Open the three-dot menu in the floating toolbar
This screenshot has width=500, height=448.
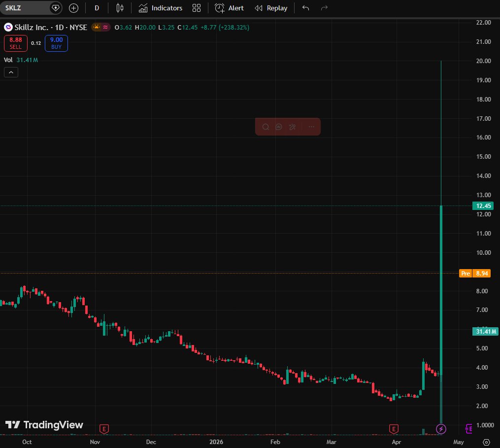[311, 127]
